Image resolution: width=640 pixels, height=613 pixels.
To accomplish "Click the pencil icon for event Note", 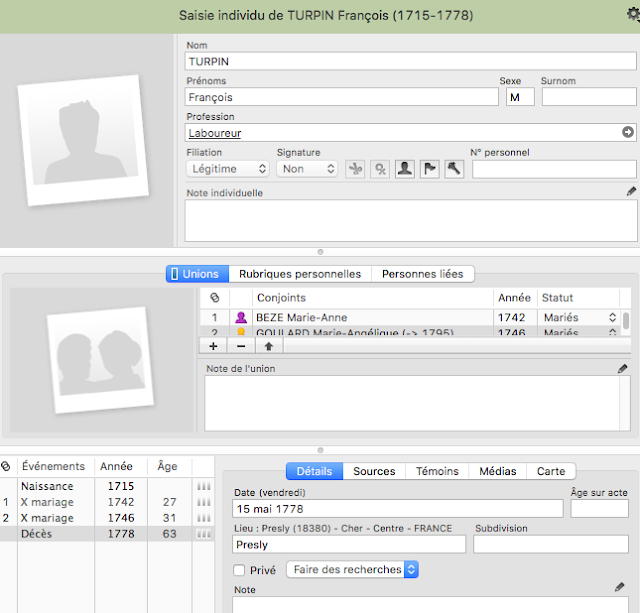I will 619,587.
